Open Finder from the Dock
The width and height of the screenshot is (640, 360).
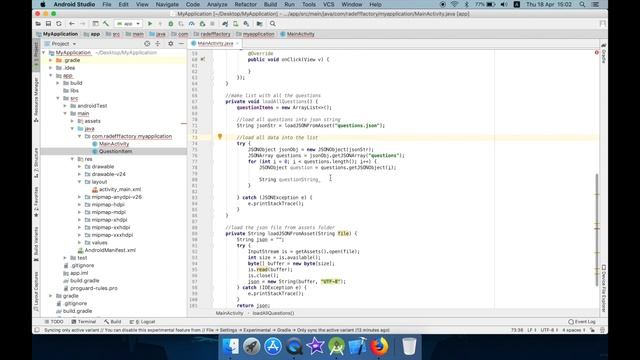tap(231, 347)
